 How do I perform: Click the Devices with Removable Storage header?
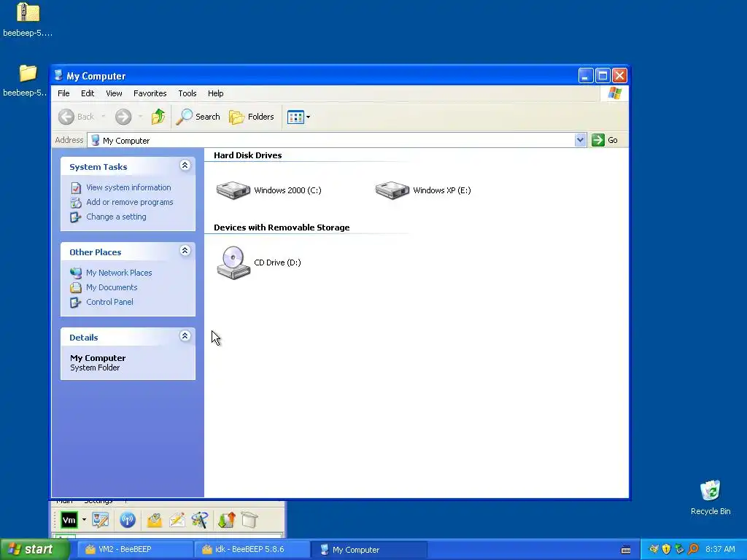282,227
